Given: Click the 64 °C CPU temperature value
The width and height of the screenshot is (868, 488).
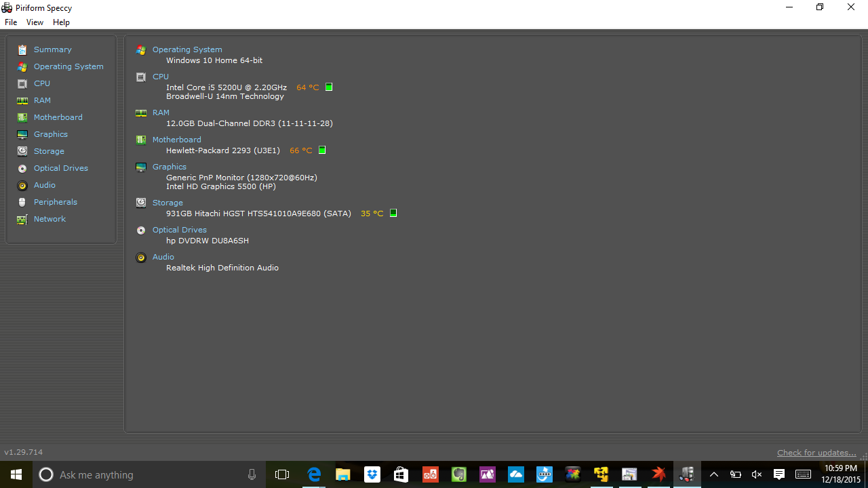Looking at the screenshot, I should pos(308,87).
